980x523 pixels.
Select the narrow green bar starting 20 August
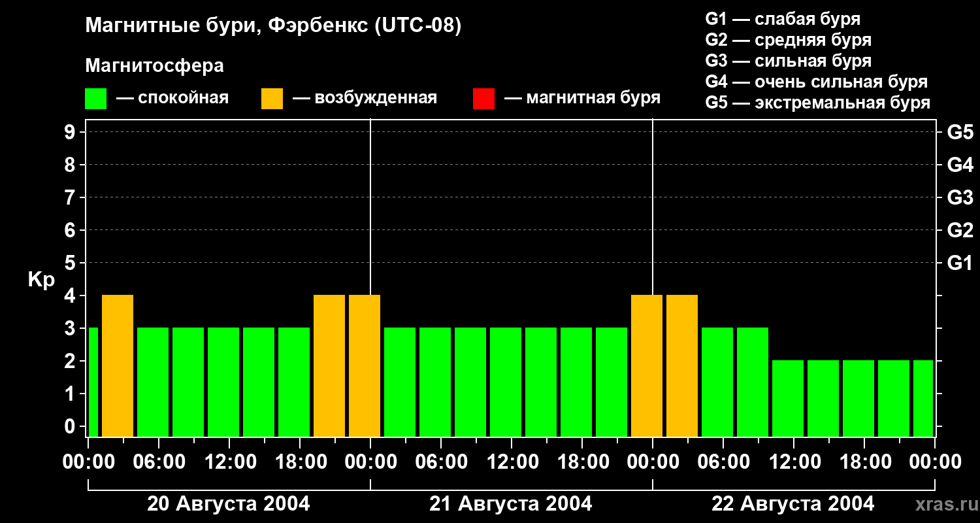click(93, 382)
